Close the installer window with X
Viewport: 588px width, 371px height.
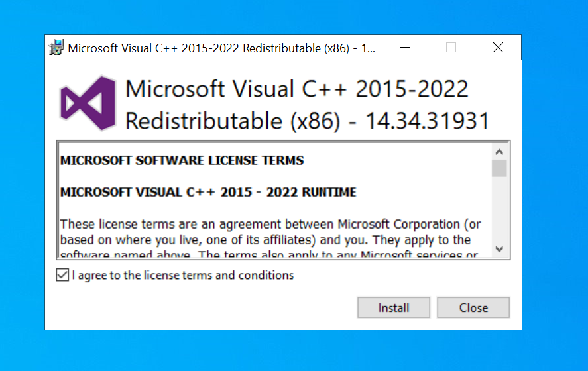click(x=498, y=48)
